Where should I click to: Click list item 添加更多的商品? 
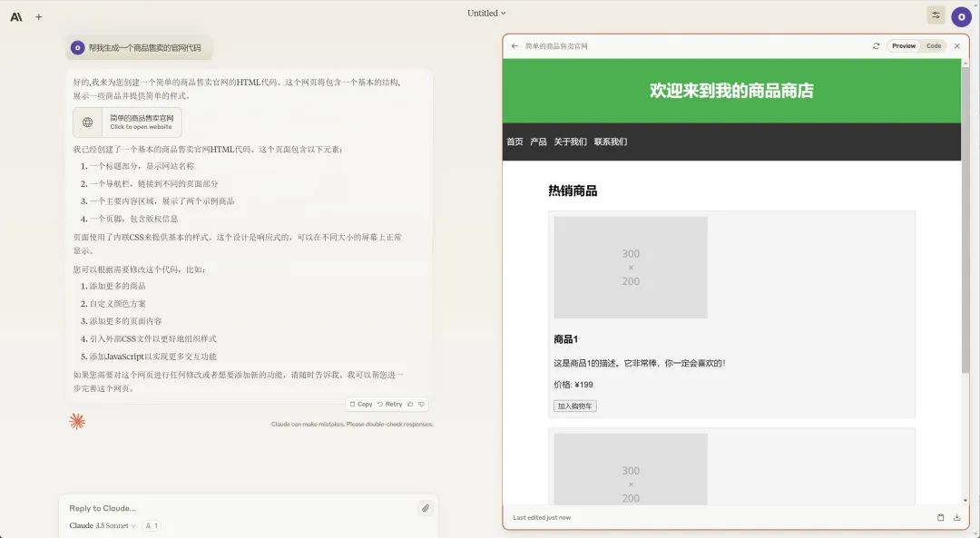click(117, 286)
